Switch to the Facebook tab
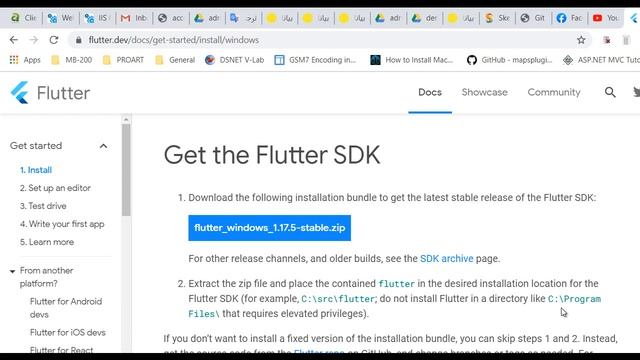This screenshot has width=640, height=360. point(569,18)
